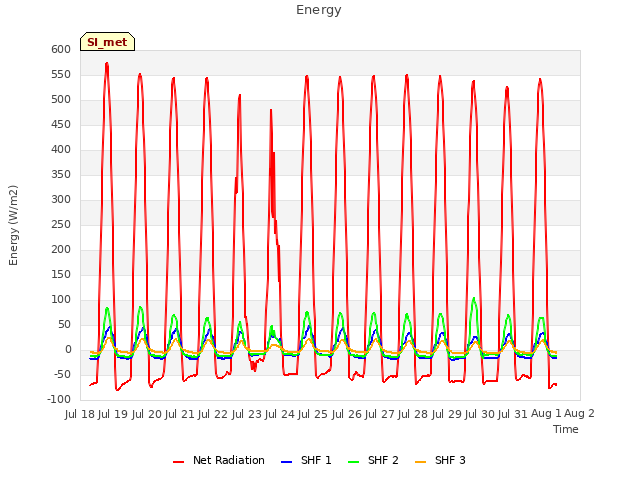The height and width of the screenshot is (480, 640).
Task: Toggle SHF 3 legend entry
Action: coord(440,460)
